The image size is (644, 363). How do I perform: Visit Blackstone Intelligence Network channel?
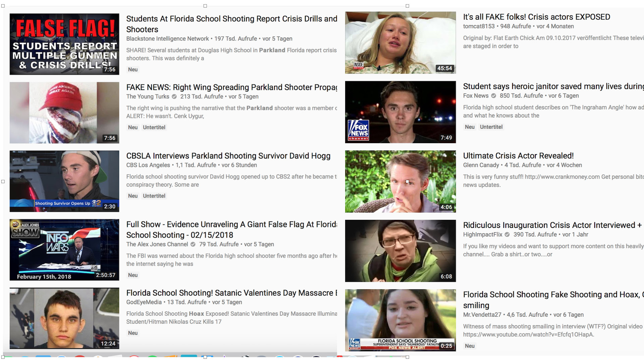tap(167, 39)
